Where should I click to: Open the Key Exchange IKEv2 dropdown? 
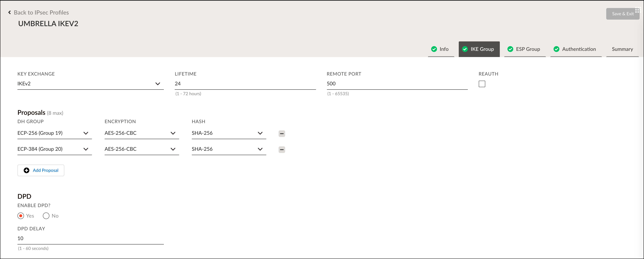click(x=90, y=84)
